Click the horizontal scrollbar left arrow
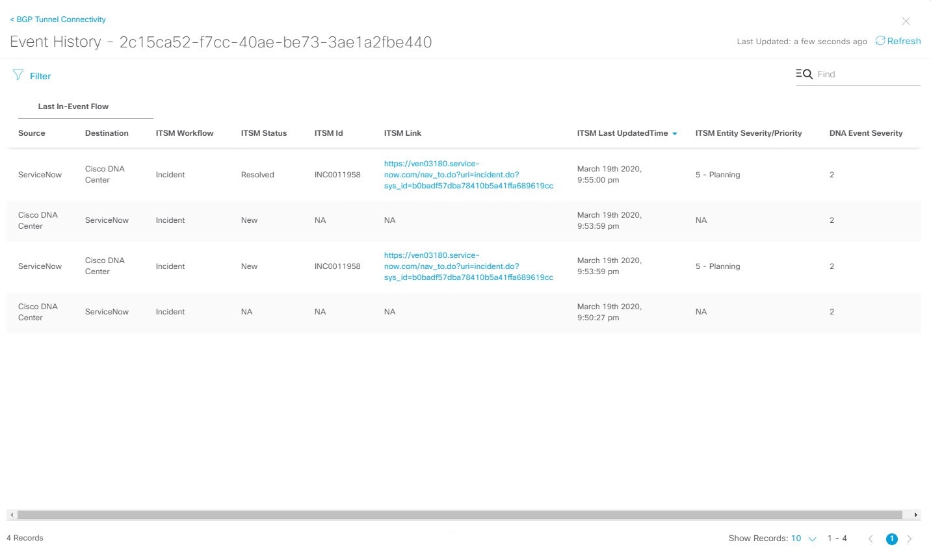Image resolution: width=931 pixels, height=560 pixels. pyautogui.click(x=12, y=515)
